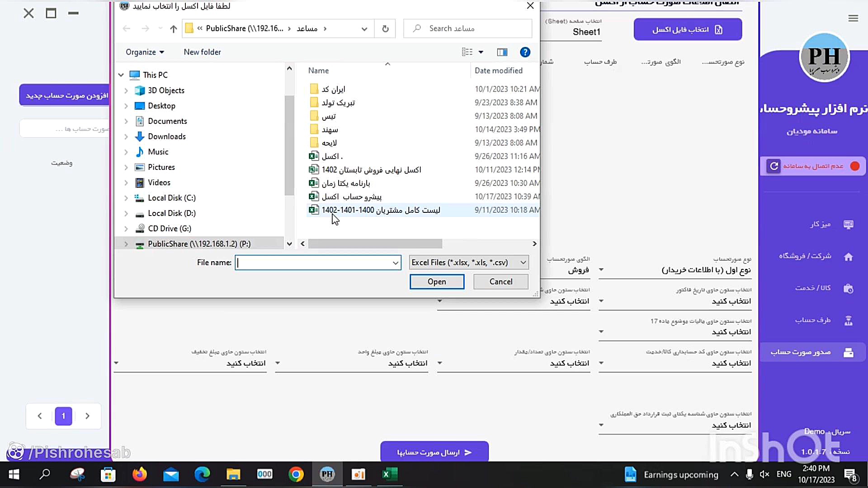Open the unit price column dropdown
The image size is (868, 488).
tap(351, 363)
